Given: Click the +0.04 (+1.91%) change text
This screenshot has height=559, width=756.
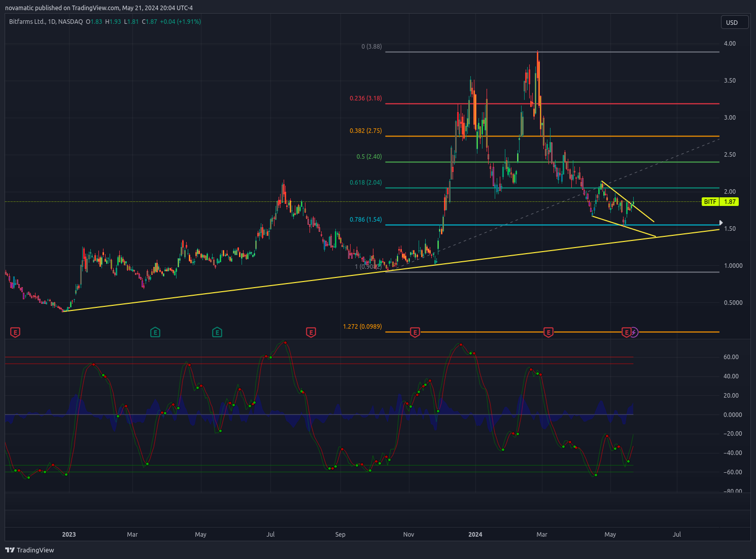Looking at the screenshot, I should coord(181,22).
